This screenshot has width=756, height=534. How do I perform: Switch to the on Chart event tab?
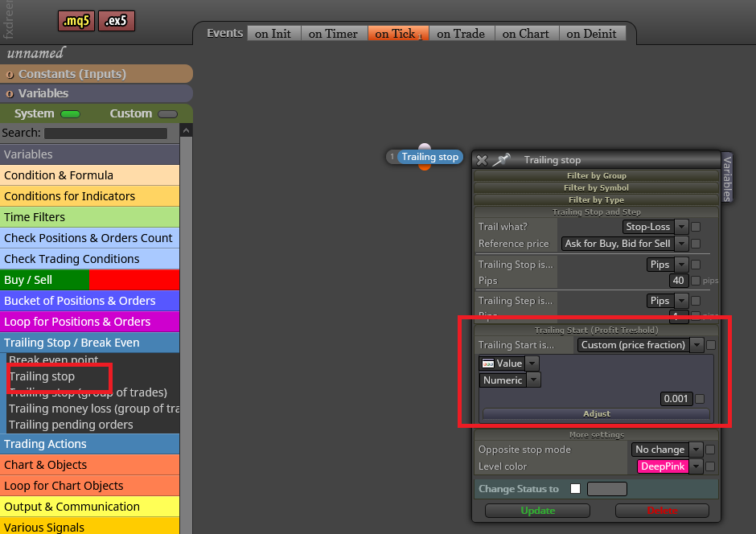point(525,34)
